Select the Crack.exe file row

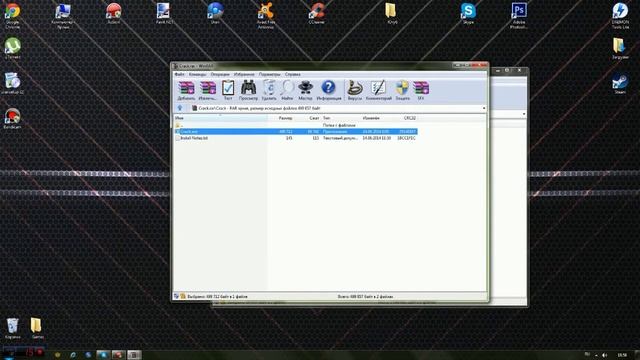click(296, 131)
